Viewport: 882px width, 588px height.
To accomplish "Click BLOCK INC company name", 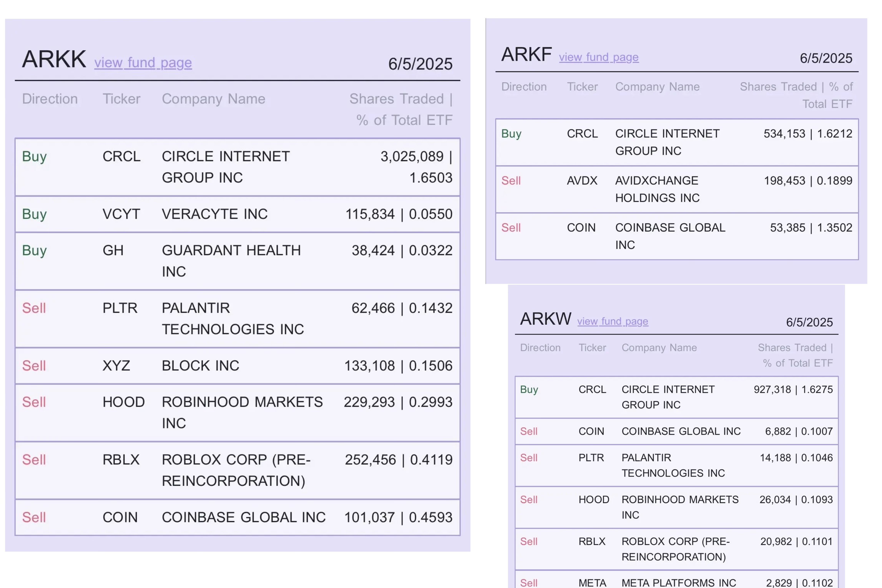I will click(200, 366).
